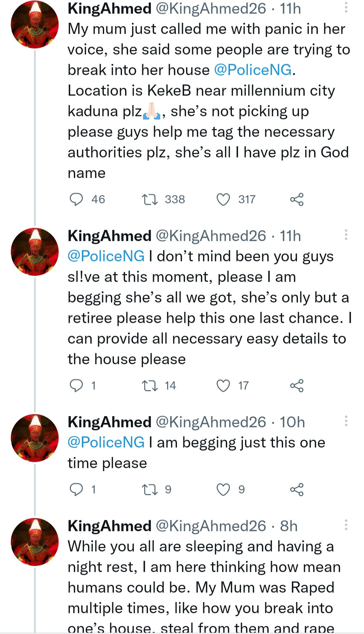Like the tweet with 17 likes
Screen dimensions: 364x634
pyautogui.click(x=223, y=385)
